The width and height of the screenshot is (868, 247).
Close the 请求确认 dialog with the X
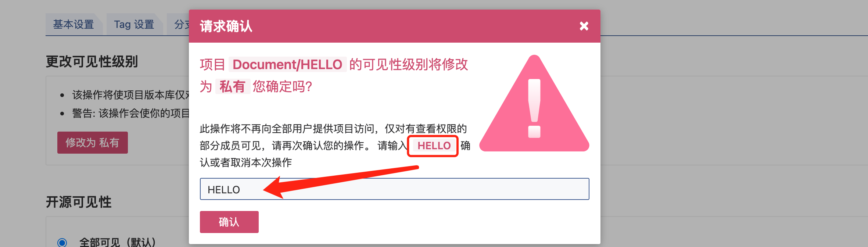coord(584,26)
